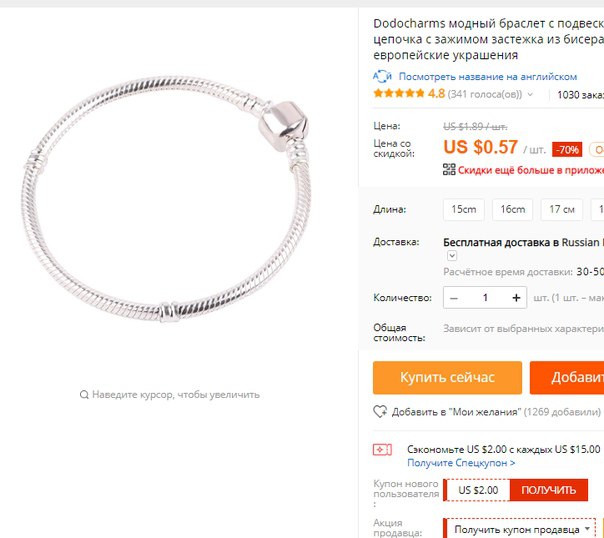Image resolution: width=604 pixels, height=538 pixels.
Task: Select the 16cm length option
Action: [512, 210]
